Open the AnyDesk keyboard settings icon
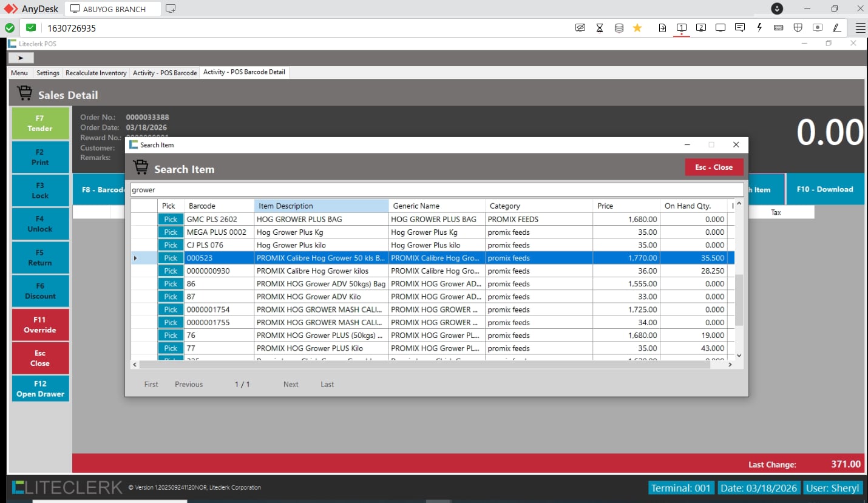 779,28
